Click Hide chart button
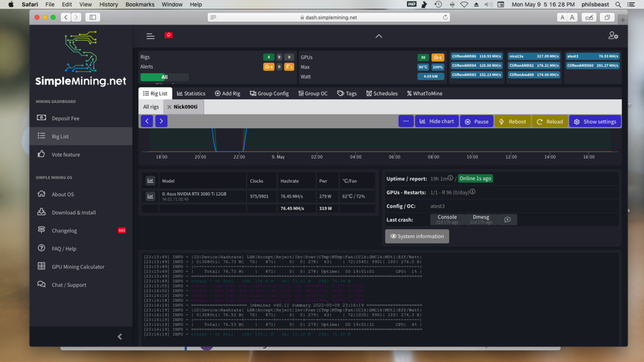The image size is (644, 362). pos(437,121)
